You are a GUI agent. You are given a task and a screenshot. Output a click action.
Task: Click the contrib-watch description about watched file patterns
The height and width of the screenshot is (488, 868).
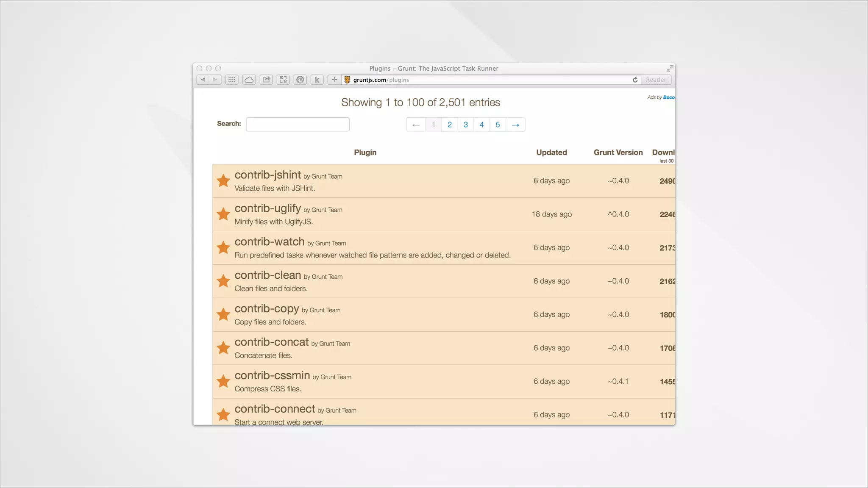(373, 255)
